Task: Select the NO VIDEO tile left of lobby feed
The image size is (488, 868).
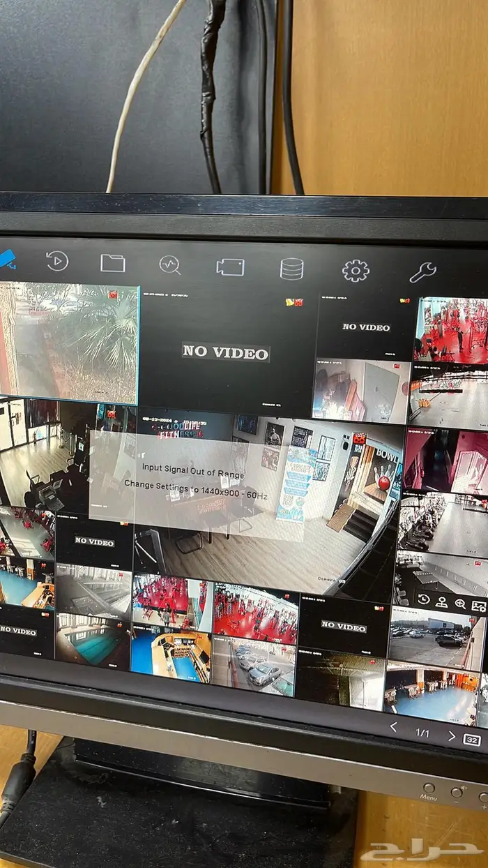Action: point(94,541)
